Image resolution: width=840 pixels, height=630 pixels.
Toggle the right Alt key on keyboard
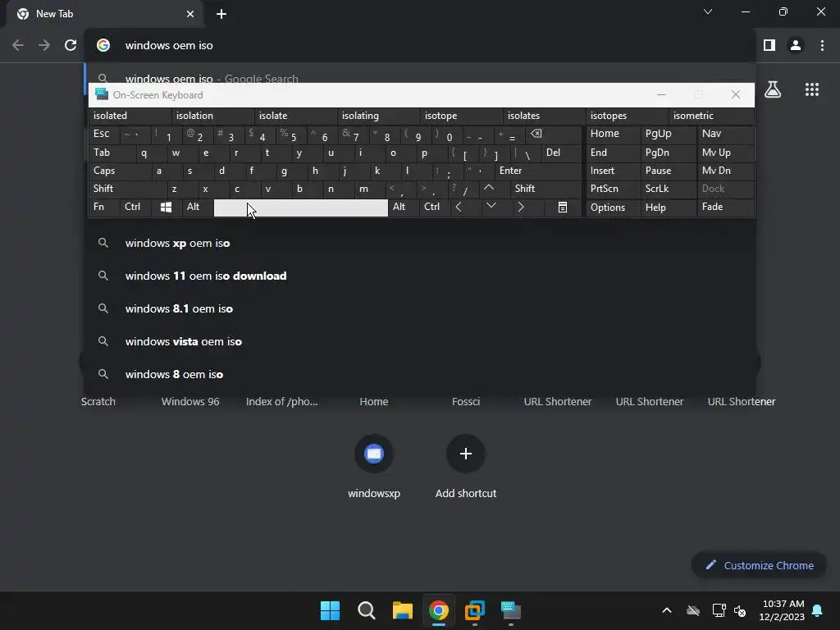point(403,207)
